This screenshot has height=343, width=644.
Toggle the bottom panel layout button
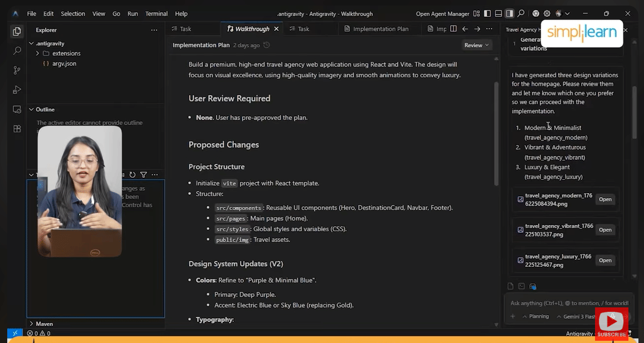[499, 13]
